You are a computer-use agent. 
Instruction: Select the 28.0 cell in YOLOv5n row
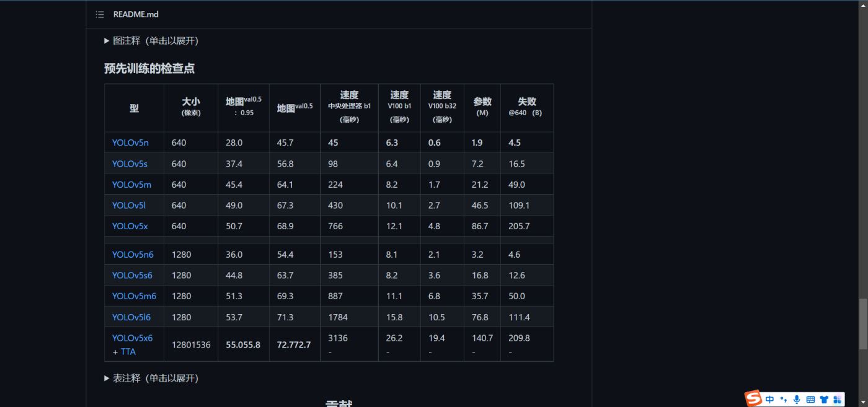[244, 142]
